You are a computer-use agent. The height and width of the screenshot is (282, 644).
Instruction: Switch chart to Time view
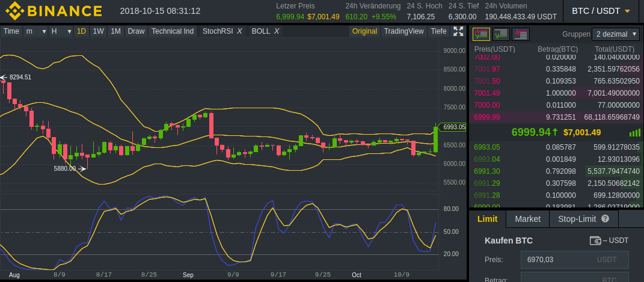tap(11, 31)
